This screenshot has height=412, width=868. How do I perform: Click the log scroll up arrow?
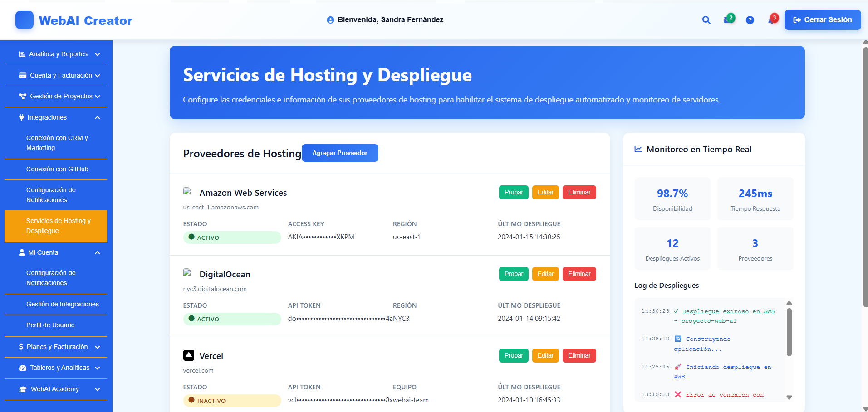(789, 302)
